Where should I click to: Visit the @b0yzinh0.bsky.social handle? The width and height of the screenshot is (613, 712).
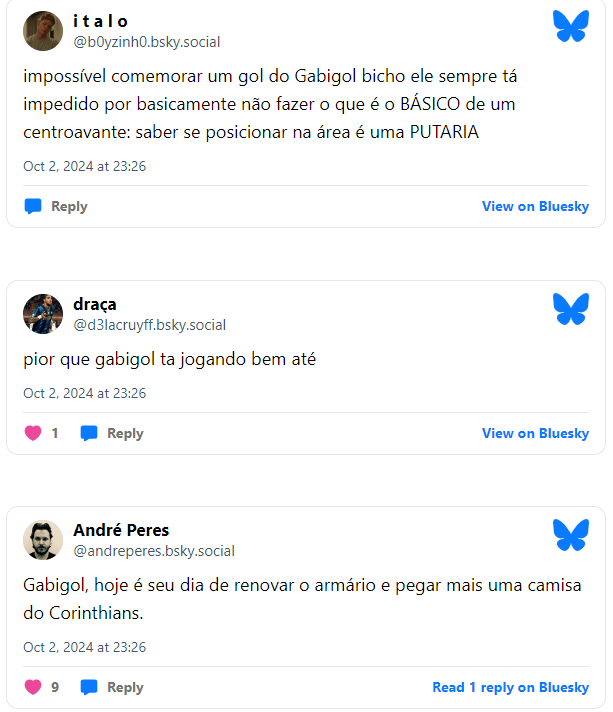[x=147, y=42]
